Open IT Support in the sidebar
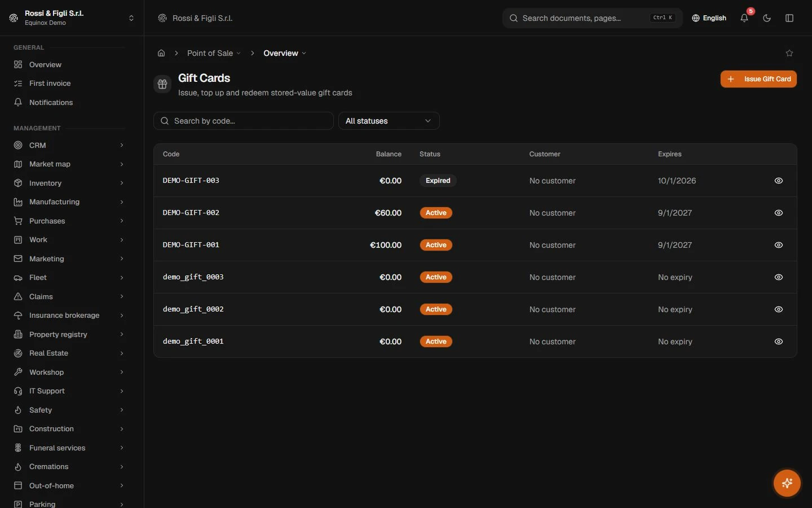 (x=69, y=391)
